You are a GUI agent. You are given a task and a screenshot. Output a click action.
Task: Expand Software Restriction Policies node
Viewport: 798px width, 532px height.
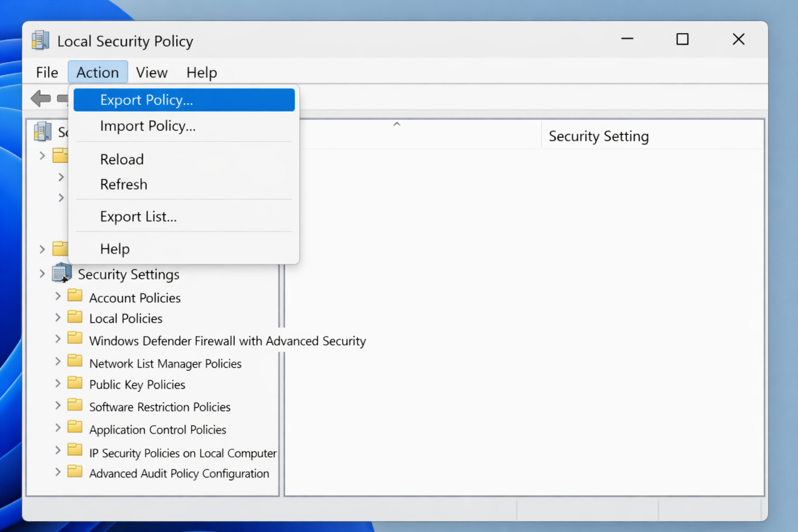(x=58, y=405)
